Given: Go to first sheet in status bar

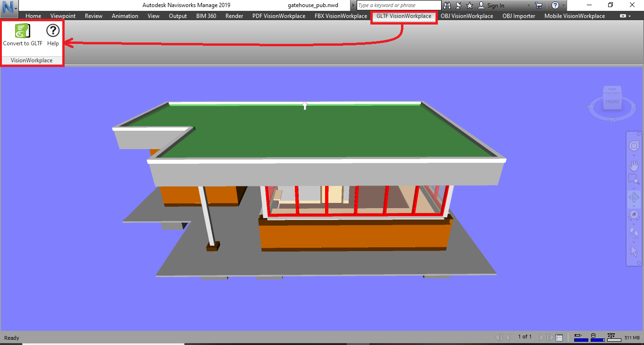Looking at the screenshot, I should pos(499,337).
